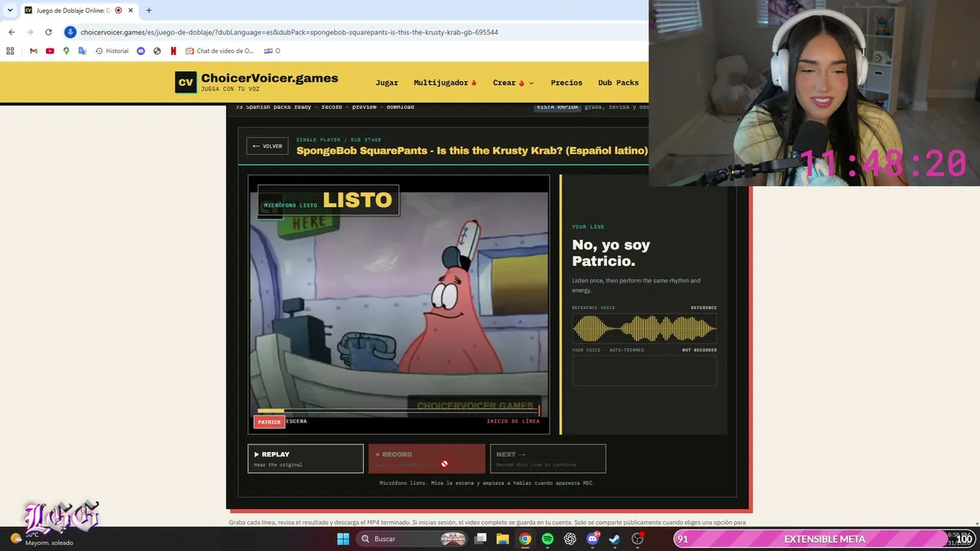Viewport: 980px width, 551px height.
Task: Open the Discord bookmark
Action: [141, 51]
